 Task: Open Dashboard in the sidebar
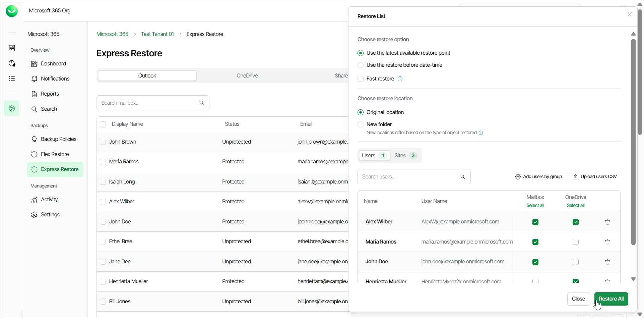click(55, 63)
